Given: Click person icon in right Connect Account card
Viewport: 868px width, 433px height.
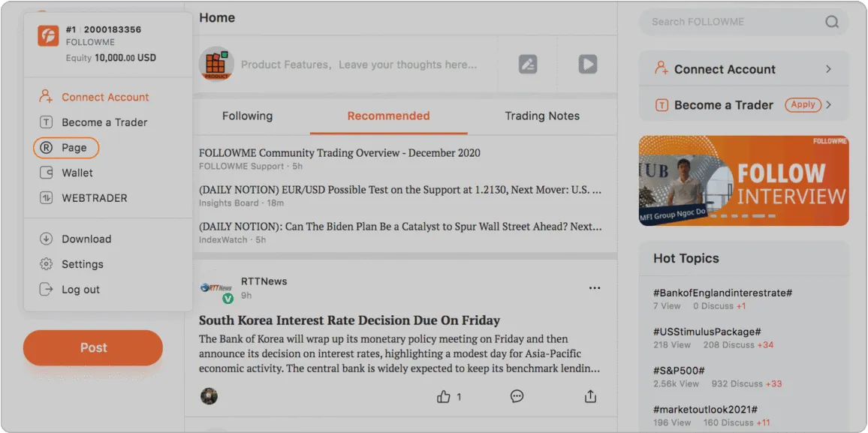Looking at the screenshot, I should (662, 68).
